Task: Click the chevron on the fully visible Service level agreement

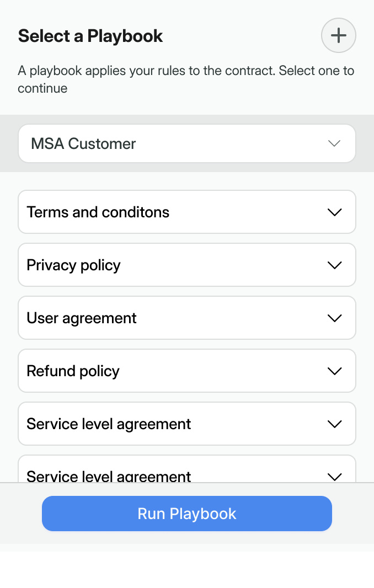Action: point(334,424)
